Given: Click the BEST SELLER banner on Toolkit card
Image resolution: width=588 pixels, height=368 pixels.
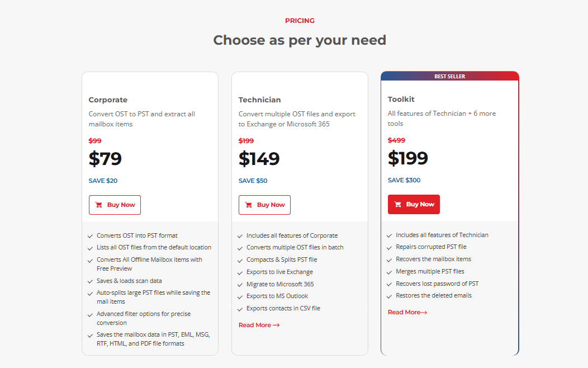Looking at the screenshot, I should tap(449, 76).
